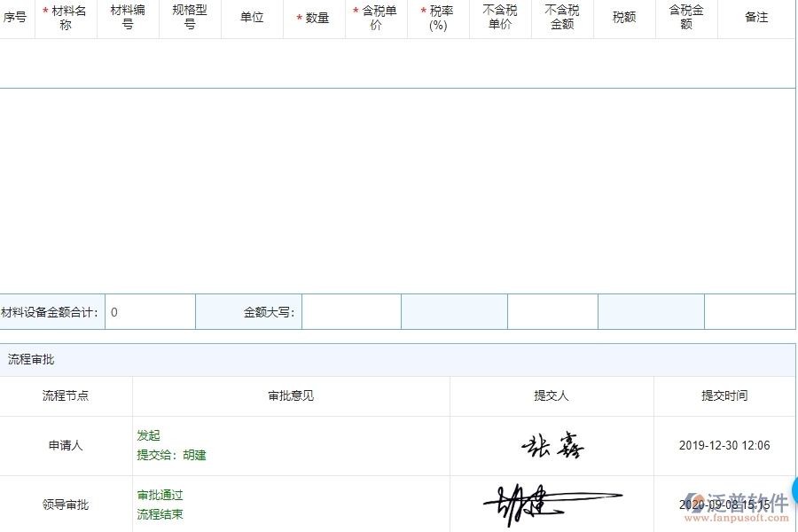The width and height of the screenshot is (798, 532).
Task: Click the 金额大写 amount field
Action: tap(351, 311)
